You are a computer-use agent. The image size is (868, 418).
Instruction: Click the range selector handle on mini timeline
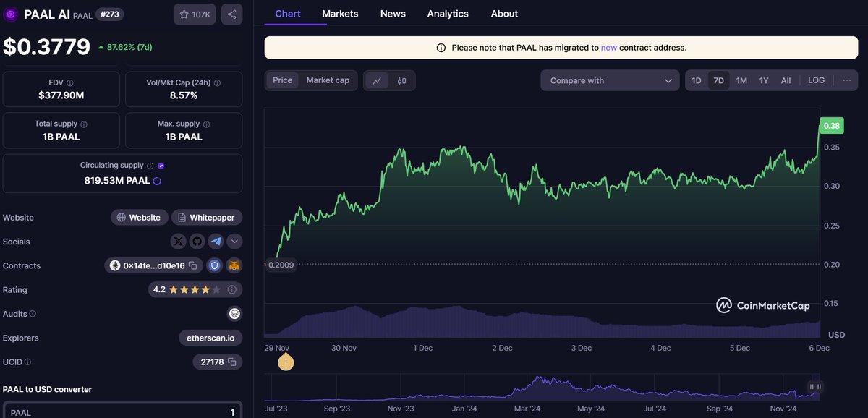tap(815, 386)
